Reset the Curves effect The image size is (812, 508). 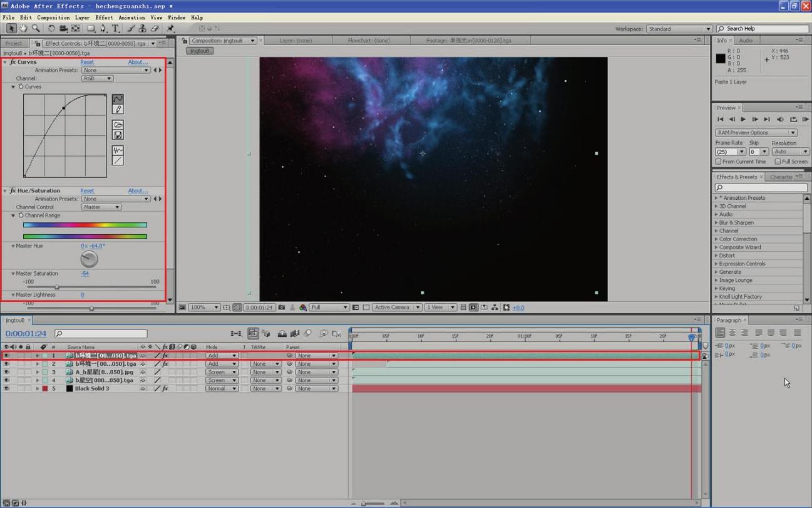pos(87,62)
